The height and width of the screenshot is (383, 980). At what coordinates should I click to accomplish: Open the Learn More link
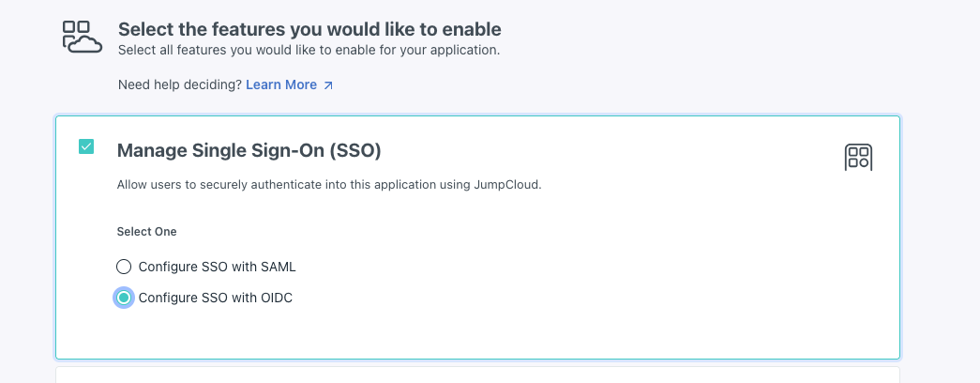tap(281, 84)
